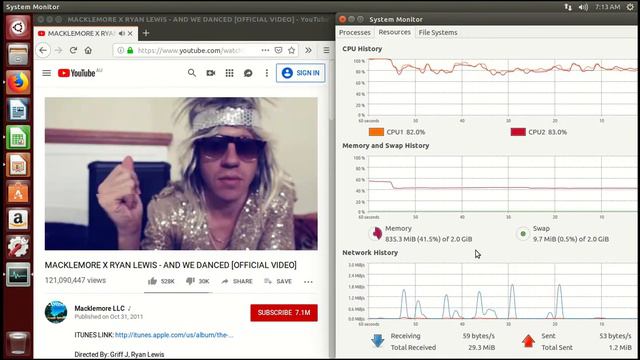640x360 pixels.
Task: Dislike the video (30K)
Action: [x=198, y=281]
